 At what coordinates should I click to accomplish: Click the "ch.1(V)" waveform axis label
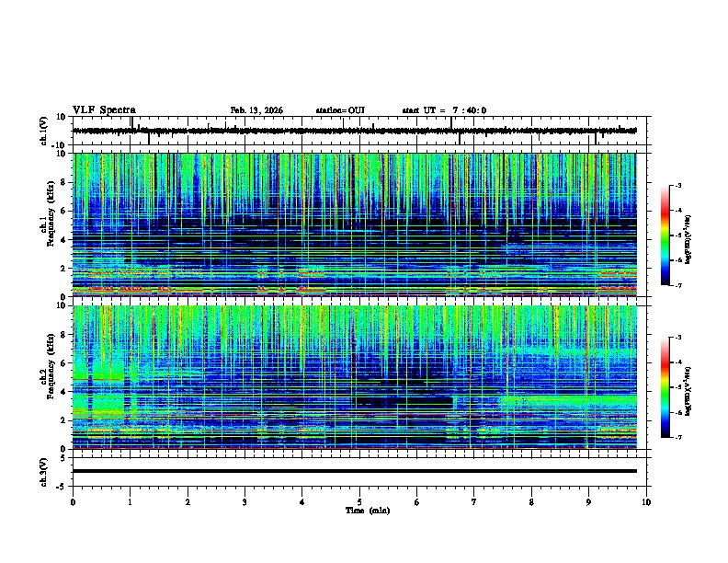(43, 131)
